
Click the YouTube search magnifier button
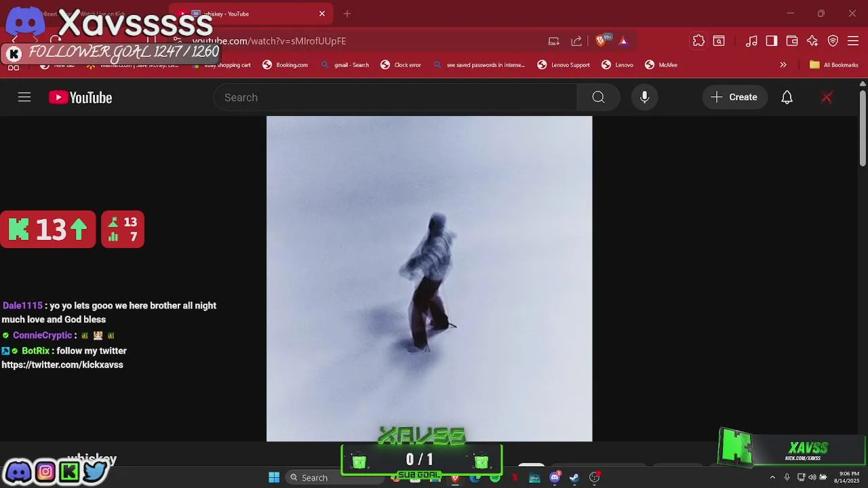click(x=598, y=98)
